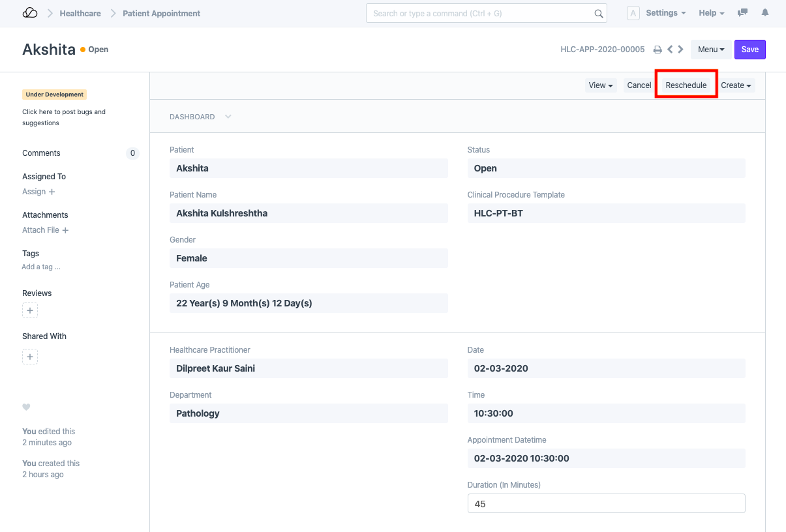Open the Menu dropdown button

710,50
